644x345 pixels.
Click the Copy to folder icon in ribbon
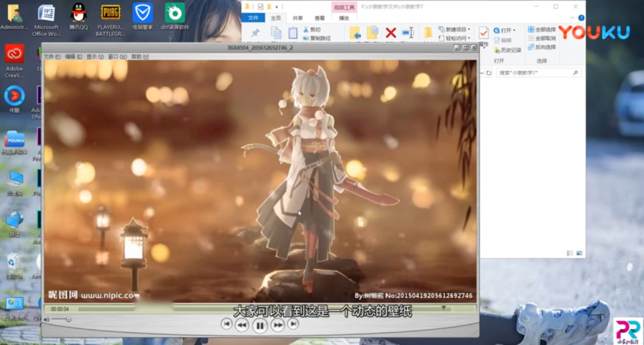coord(372,33)
